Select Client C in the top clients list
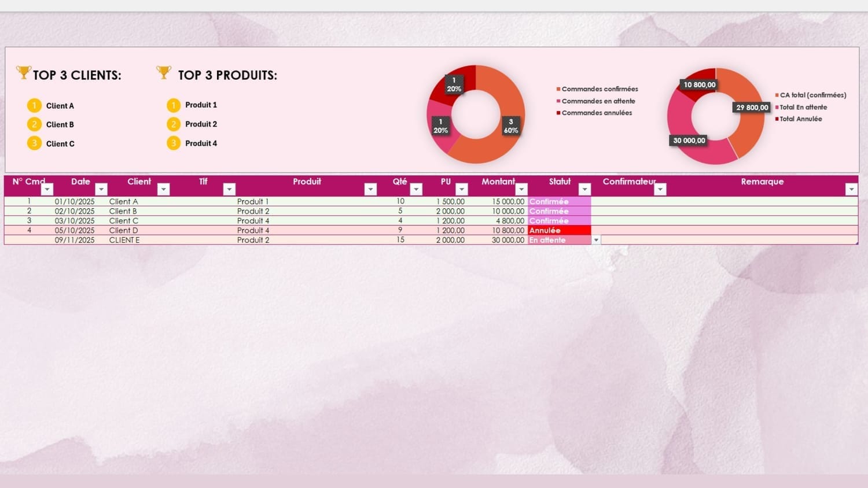 pyautogui.click(x=60, y=143)
